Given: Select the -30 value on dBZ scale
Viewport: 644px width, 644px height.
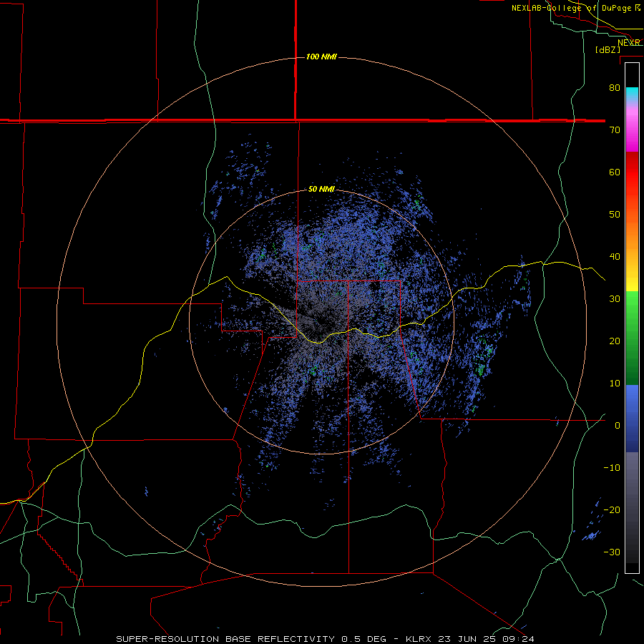Looking at the screenshot, I should click(612, 552).
